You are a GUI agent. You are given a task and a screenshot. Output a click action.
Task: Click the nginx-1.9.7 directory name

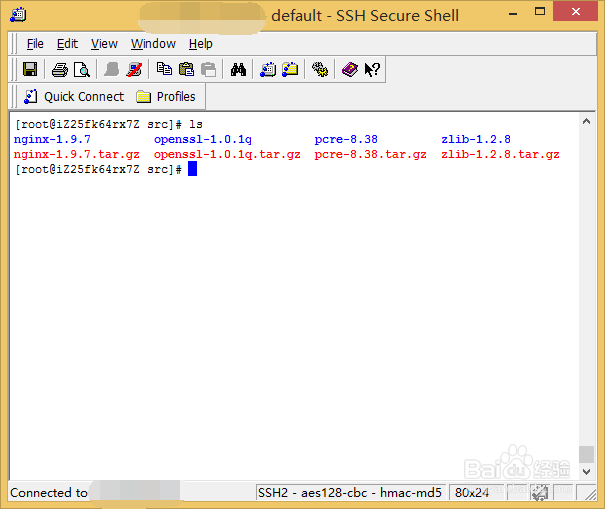click(x=52, y=139)
